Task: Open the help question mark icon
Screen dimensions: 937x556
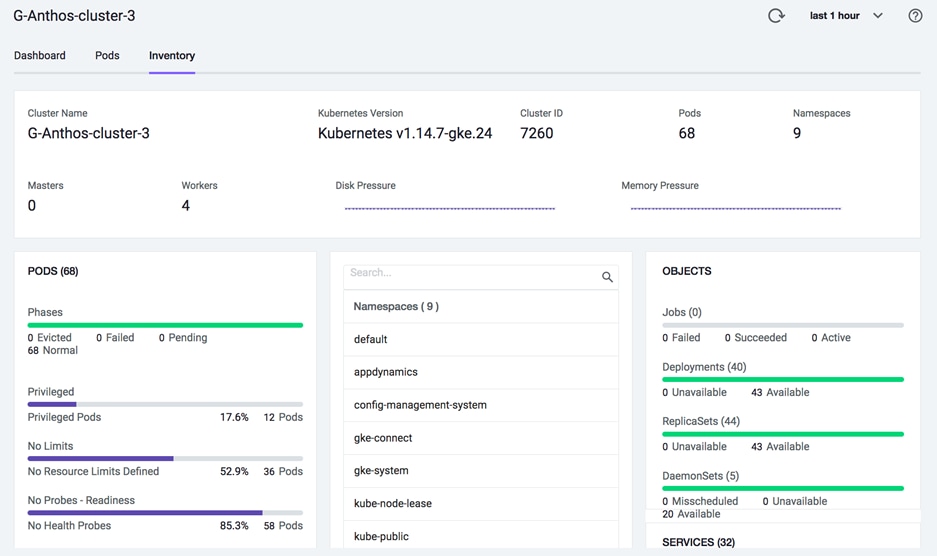Action: click(915, 16)
